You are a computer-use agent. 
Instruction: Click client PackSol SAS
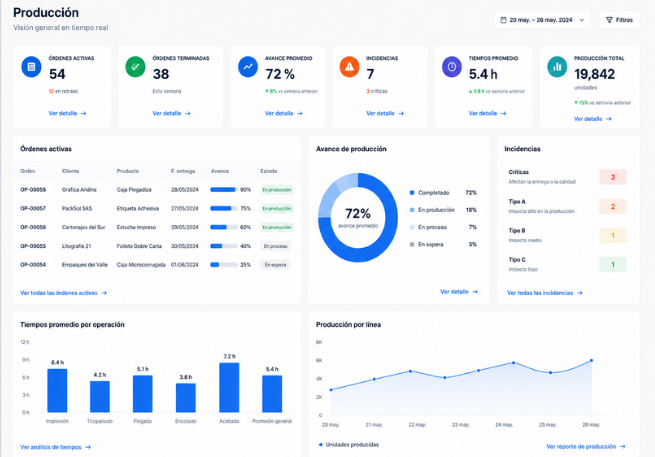pos(77,208)
